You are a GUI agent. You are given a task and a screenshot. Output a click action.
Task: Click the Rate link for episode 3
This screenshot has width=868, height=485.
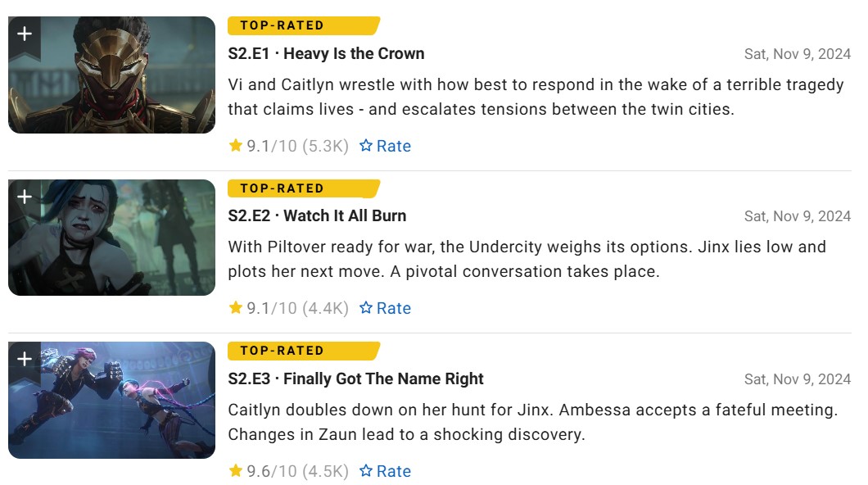point(386,470)
